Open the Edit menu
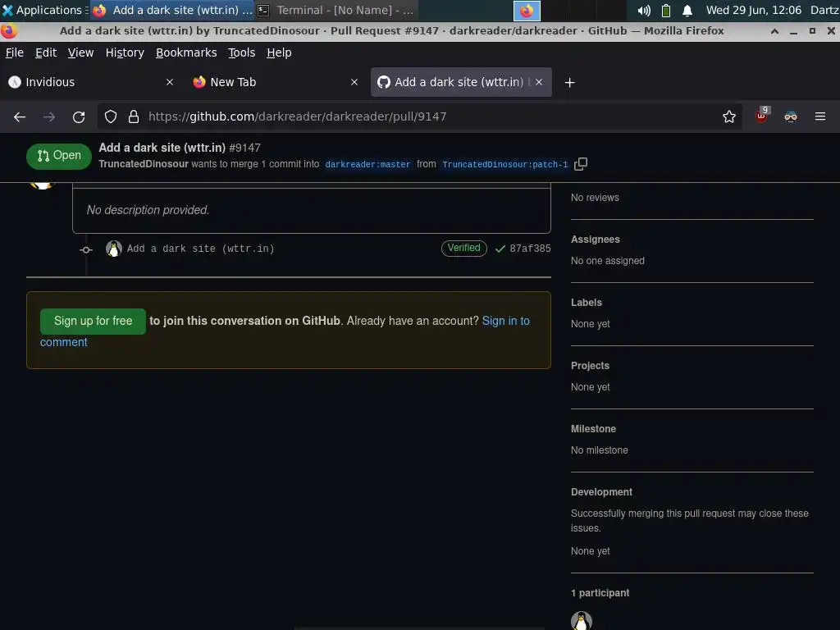This screenshot has width=840, height=630. click(x=46, y=52)
